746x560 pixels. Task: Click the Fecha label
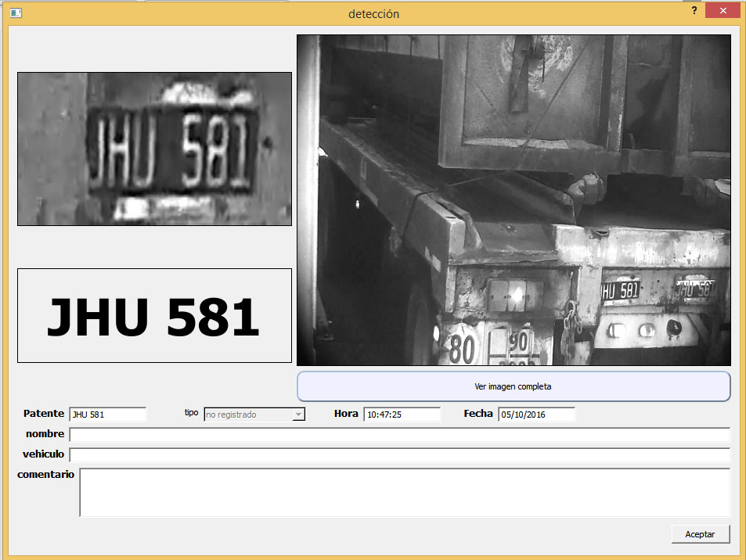pyautogui.click(x=478, y=414)
